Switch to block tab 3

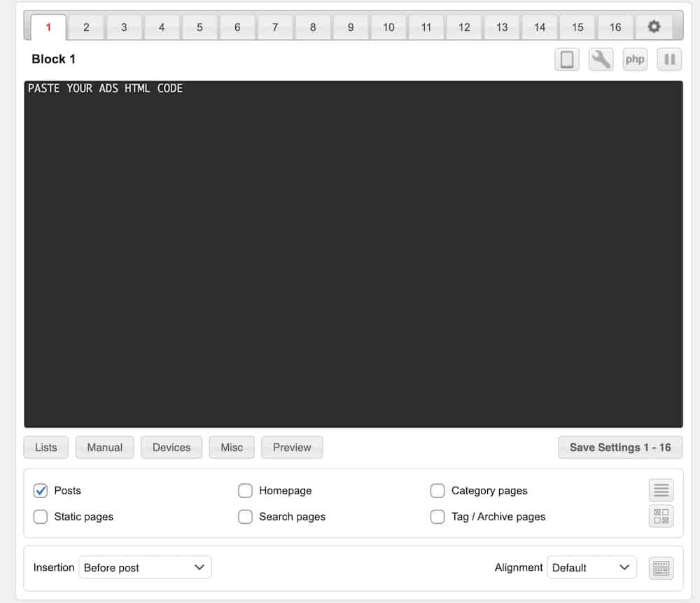(x=124, y=27)
